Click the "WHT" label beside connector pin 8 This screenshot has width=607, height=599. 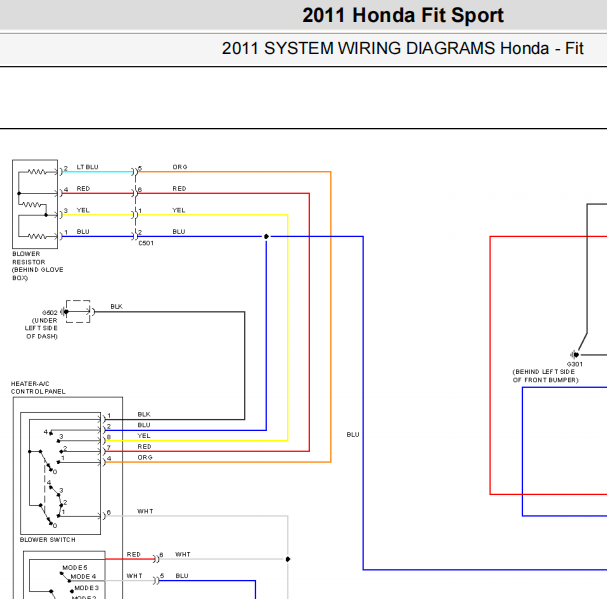pos(183,554)
